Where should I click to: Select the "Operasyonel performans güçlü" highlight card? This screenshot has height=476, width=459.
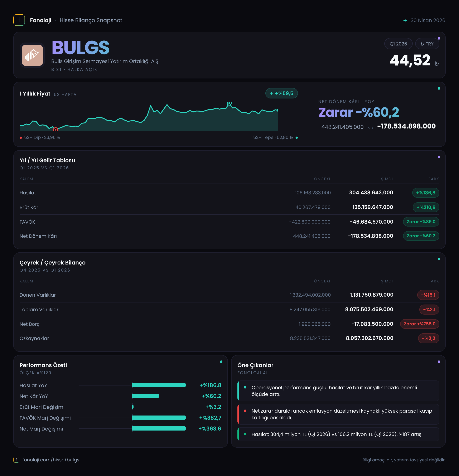tap(338, 391)
